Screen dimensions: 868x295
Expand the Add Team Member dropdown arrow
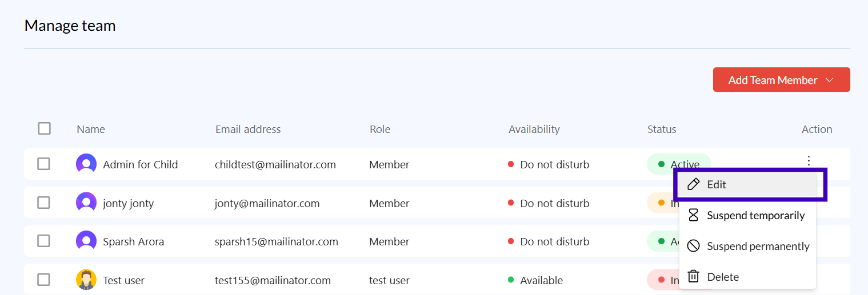click(x=831, y=80)
